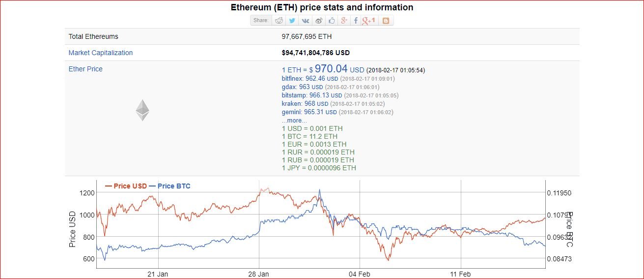Share via the Blogger icon
The width and height of the screenshot is (644, 279).
pos(386,21)
